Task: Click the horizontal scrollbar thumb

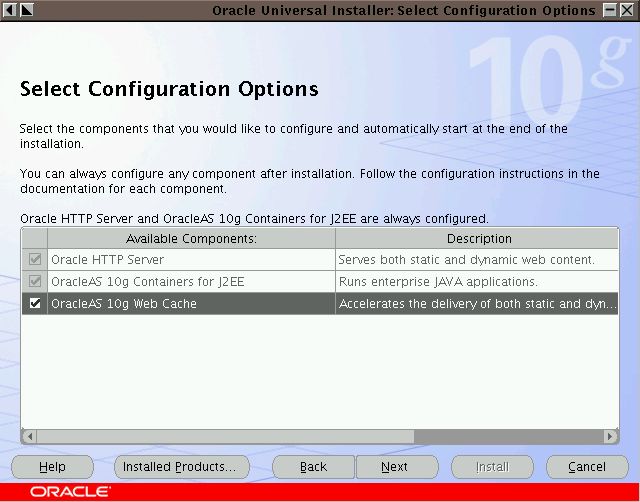Action: 225,436
